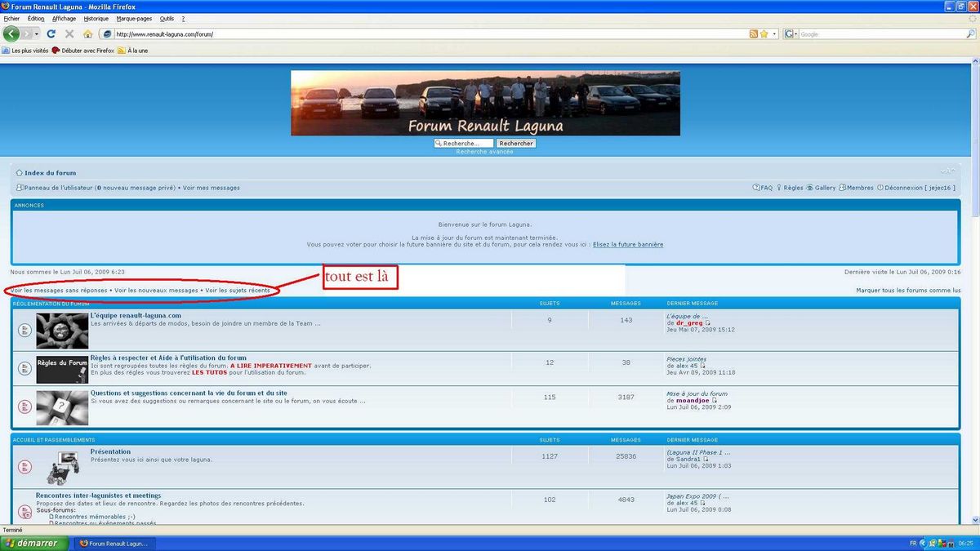This screenshot has height=551, width=980.
Task: Click the URL address field
Action: pos(430,34)
